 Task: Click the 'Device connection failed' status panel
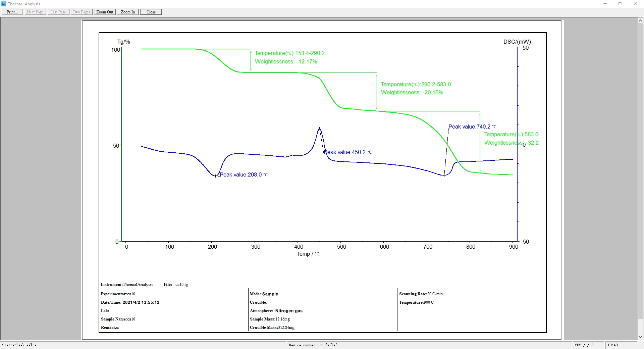pos(313,345)
